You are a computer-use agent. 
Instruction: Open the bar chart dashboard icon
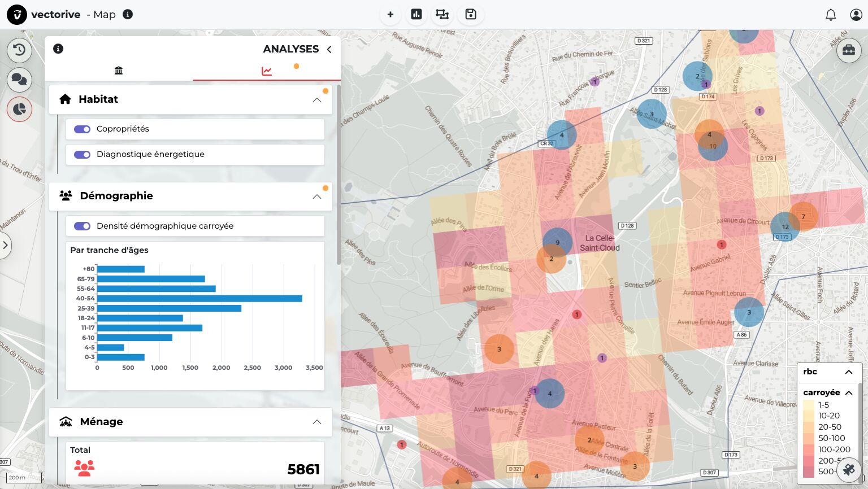[416, 15]
